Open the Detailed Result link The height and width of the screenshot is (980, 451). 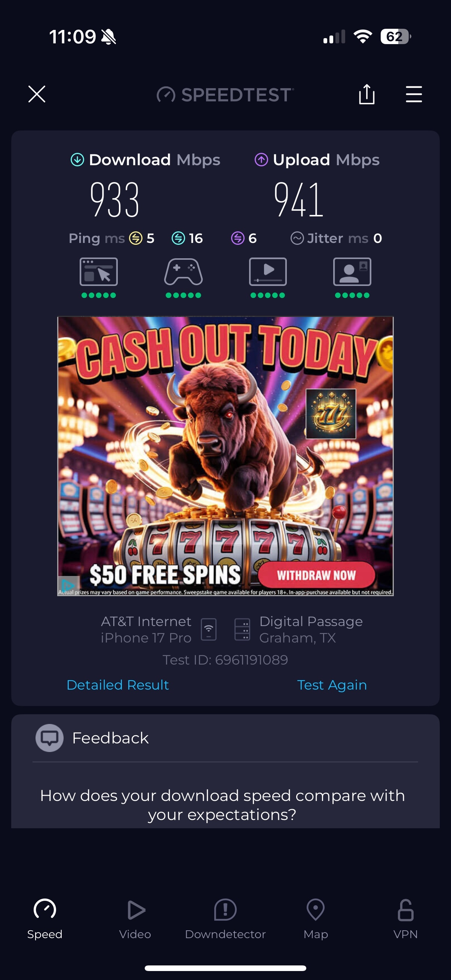pos(117,685)
